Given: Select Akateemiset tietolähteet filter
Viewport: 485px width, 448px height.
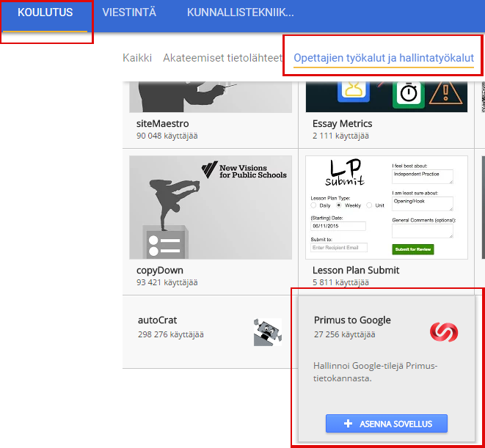Looking at the screenshot, I should [223, 58].
